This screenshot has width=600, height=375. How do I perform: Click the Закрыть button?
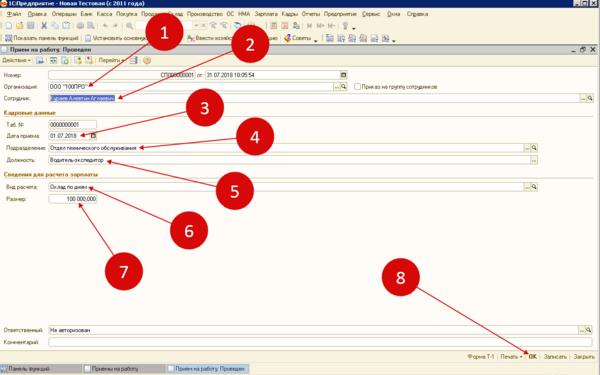pyautogui.click(x=584, y=357)
